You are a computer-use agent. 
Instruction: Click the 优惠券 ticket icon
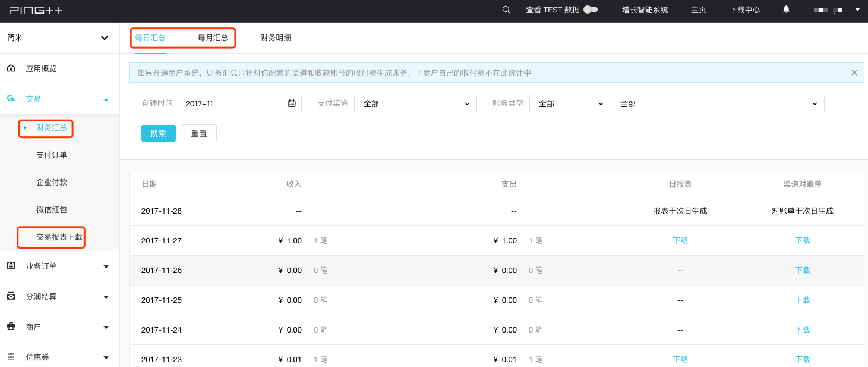pos(11,356)
